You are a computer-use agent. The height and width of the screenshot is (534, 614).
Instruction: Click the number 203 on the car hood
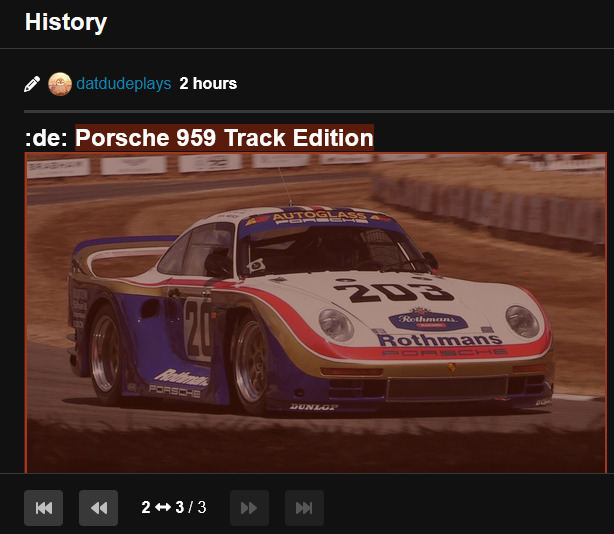click(394, 291)
